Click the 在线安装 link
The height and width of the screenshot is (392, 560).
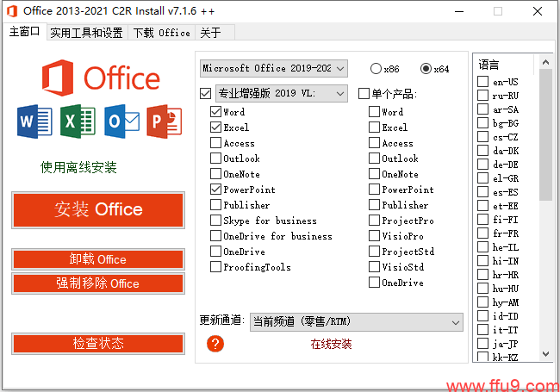pyautogui.click(x=331, y=344)
